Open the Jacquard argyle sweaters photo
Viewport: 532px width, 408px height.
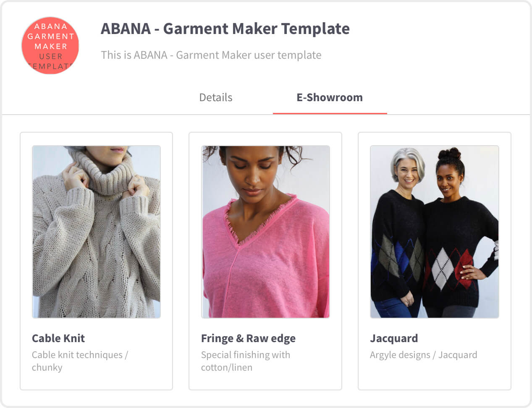coord(435,232)
